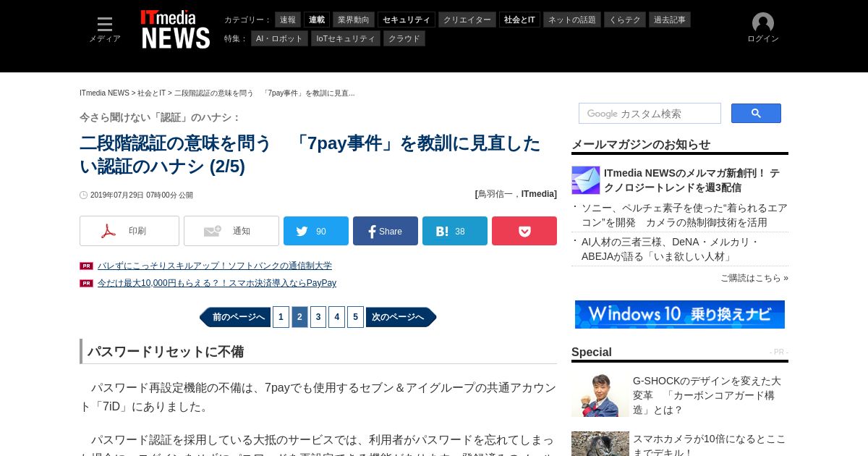Share article on Facebook

click(x=386, y=231)
